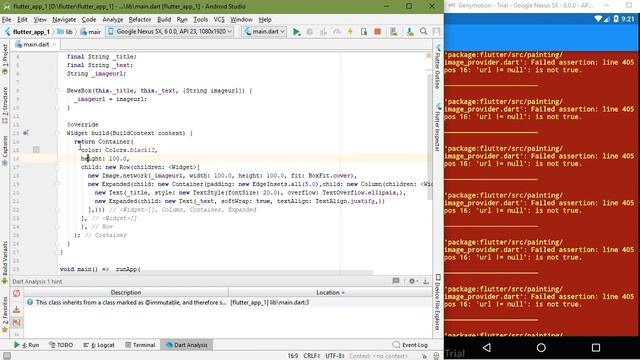Viewport: 640px width, 360px height.
Task: Open the File menu
Action: click(x=7, y=20)
